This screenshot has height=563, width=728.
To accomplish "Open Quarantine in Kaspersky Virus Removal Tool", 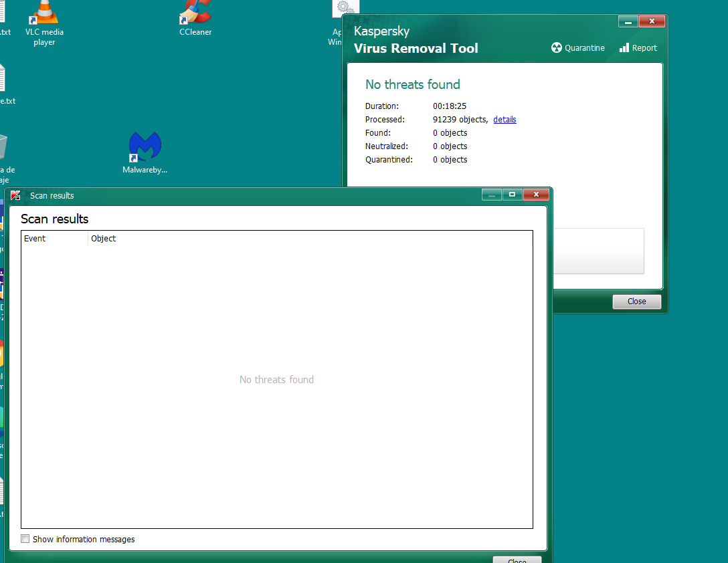I will click(578, 47).
